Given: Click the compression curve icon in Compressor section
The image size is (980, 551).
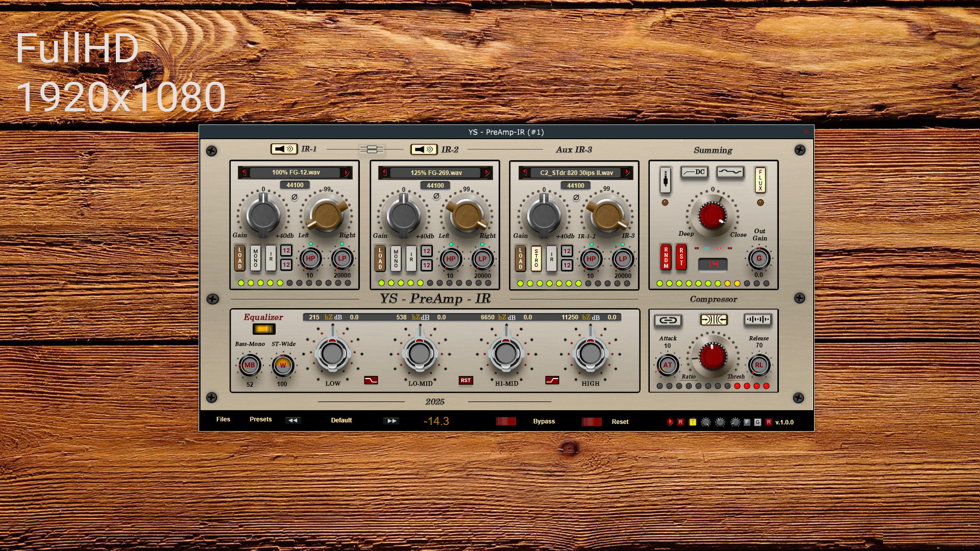Looking at the screenshot, I should 713,319.
